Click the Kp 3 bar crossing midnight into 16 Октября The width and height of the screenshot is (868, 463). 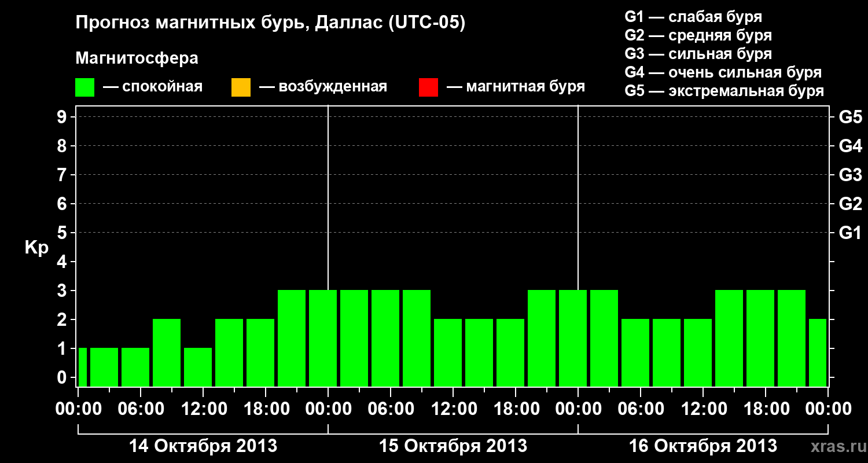[573, 338]
